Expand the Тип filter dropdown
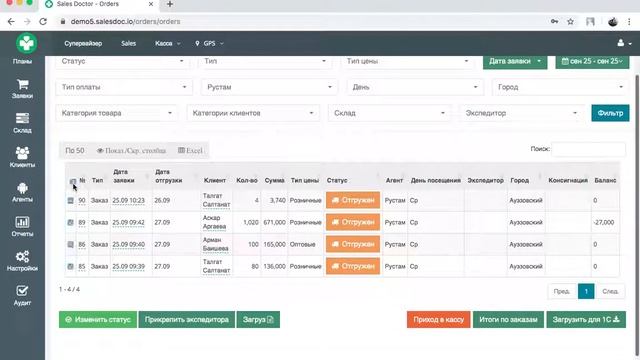The height and width of the screenshot is (360, 640). [x=265, y=61]
